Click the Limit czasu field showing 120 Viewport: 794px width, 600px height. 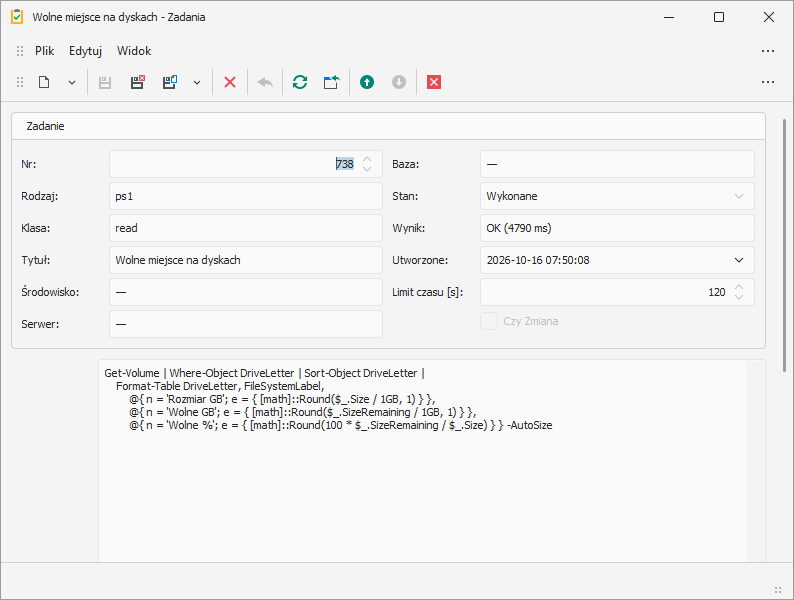point(617,292)
